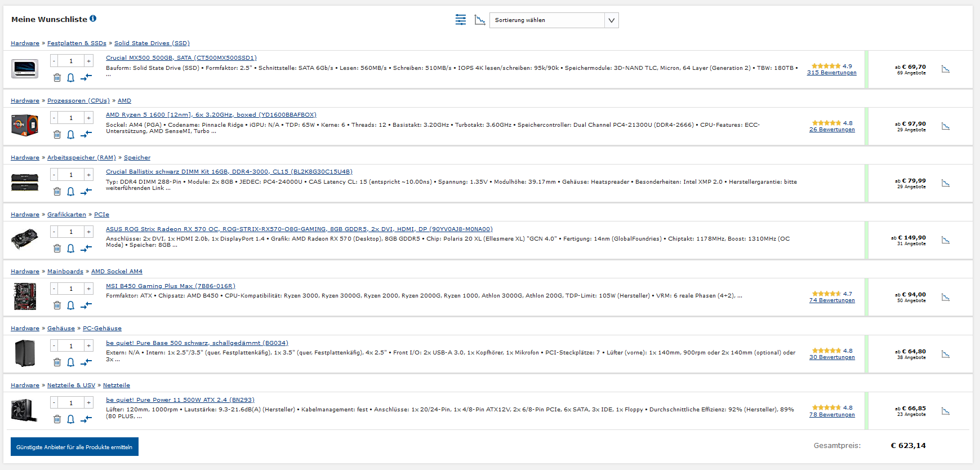Image resolution: width=980 pixels, height=470 pixels.
Task: Open the wishlist info icon
Action: (93, 19)
